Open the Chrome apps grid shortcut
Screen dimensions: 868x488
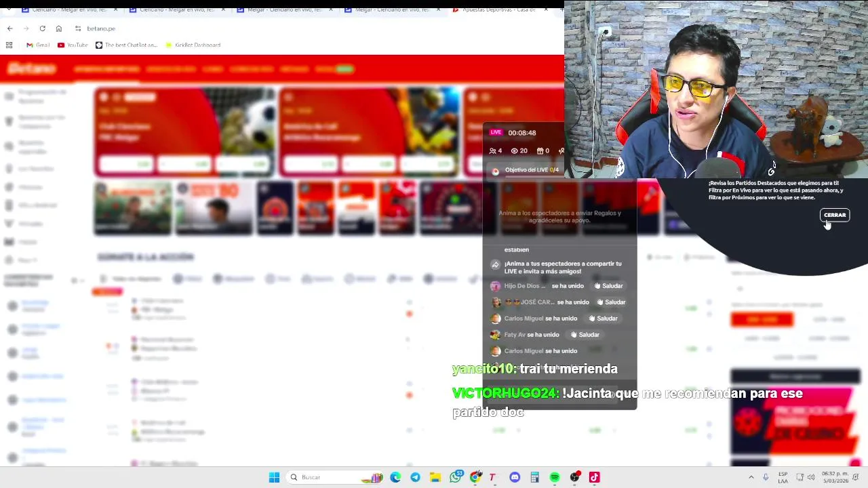9,45
